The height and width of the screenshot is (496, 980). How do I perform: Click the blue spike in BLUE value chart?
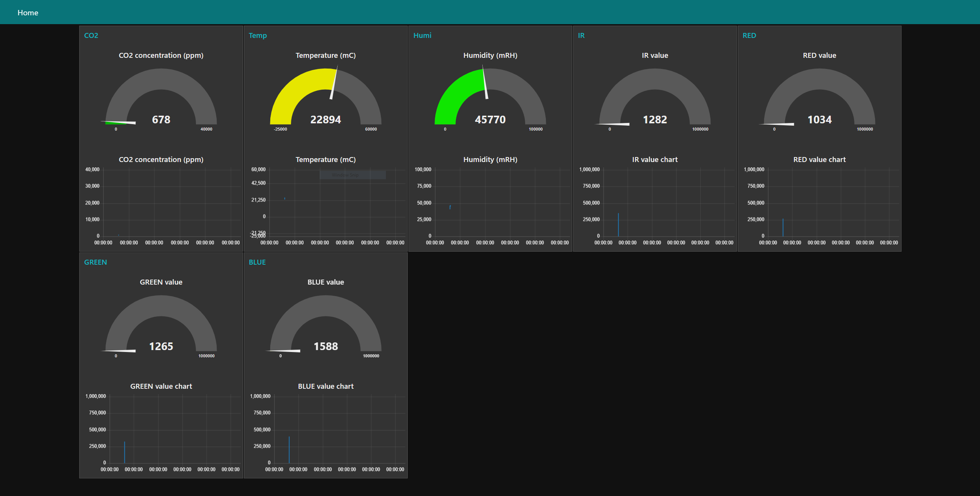pyautogui.click(x=289, y=450)
